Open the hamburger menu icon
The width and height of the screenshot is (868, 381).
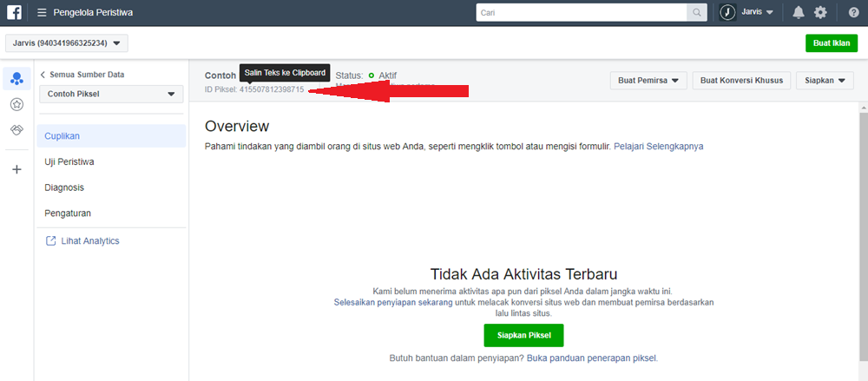[x=42, y=12]
